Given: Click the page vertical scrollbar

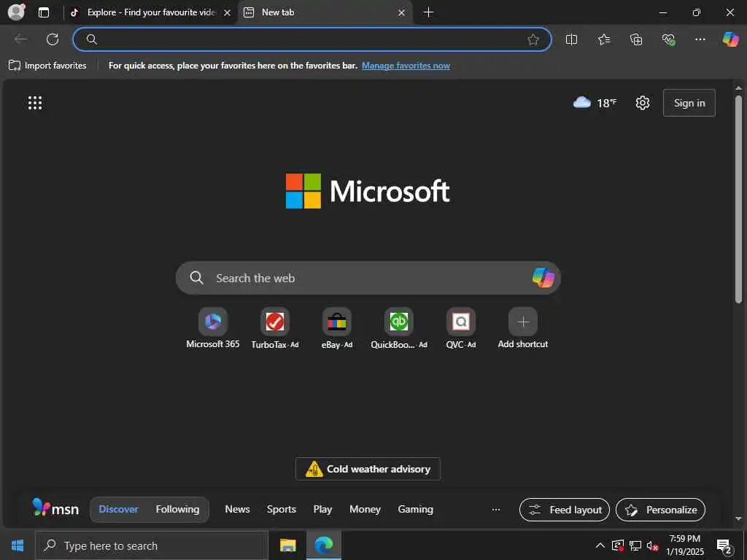Looking at the screenshot, I should point(738,199).
